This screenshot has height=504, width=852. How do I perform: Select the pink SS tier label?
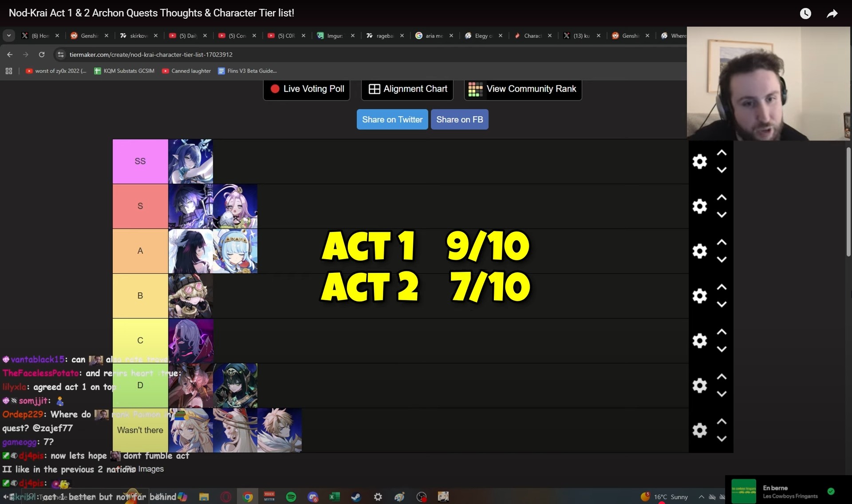[x=140, y=161]
